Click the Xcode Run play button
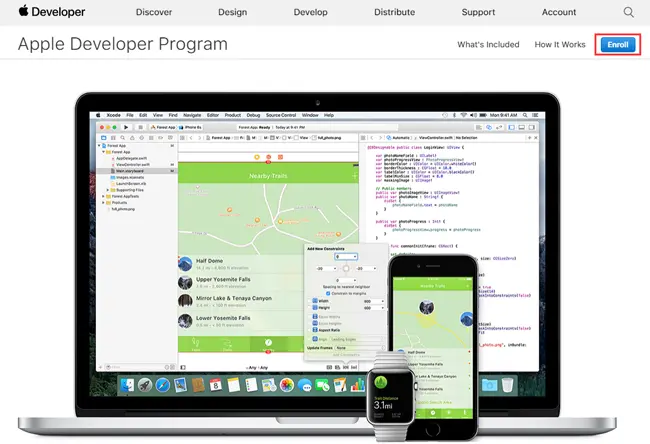650x444 pixels. pyautogui.click(x=126, y=127)
